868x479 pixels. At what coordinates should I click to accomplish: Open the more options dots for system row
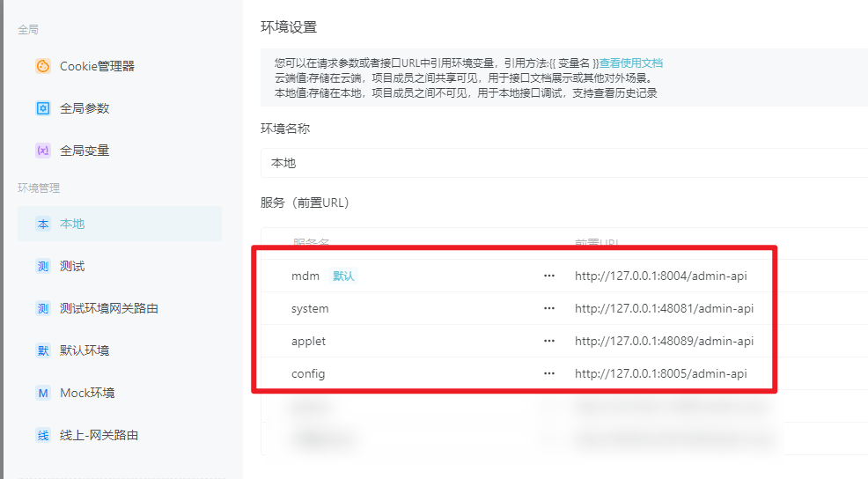click(549, 308)
